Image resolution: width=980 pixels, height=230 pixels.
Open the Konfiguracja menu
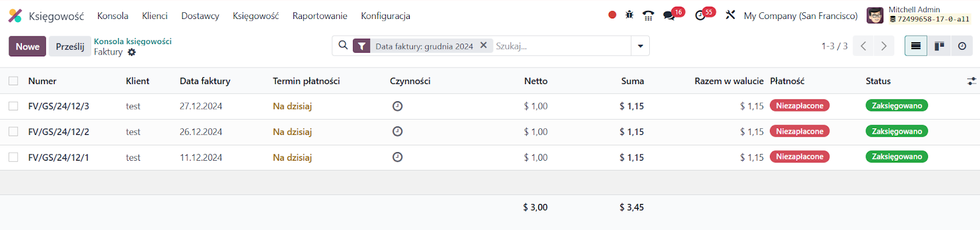[385, 16]
